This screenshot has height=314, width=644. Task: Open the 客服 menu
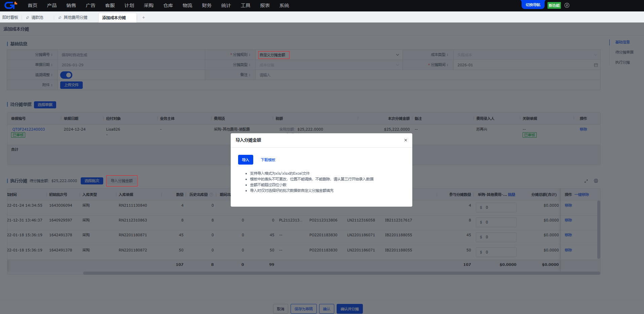tap(110, 5)
